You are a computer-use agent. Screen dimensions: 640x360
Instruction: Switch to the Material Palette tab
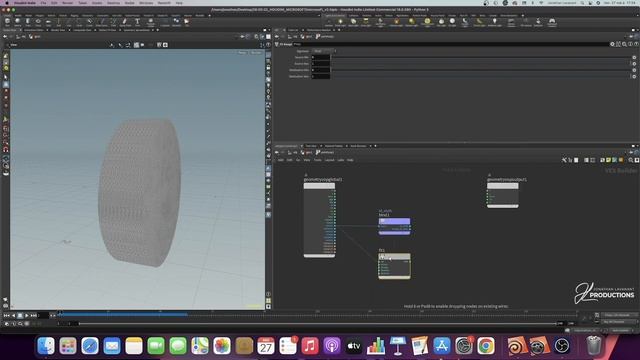[333, 146]
